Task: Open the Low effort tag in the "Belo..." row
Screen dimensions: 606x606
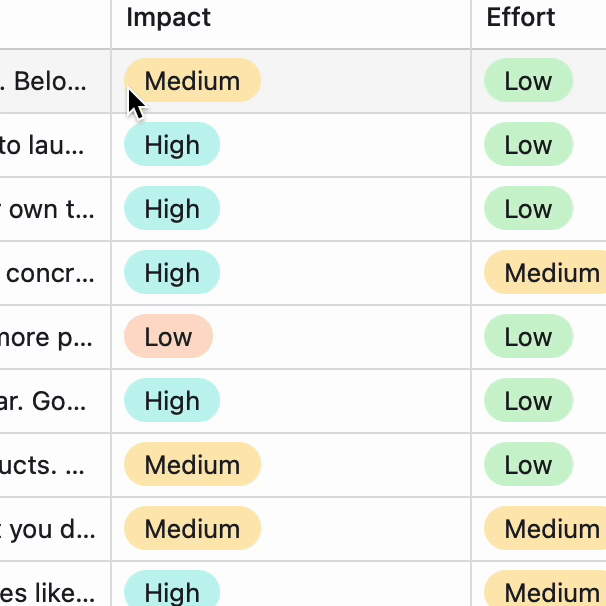Action: (528, 81)
